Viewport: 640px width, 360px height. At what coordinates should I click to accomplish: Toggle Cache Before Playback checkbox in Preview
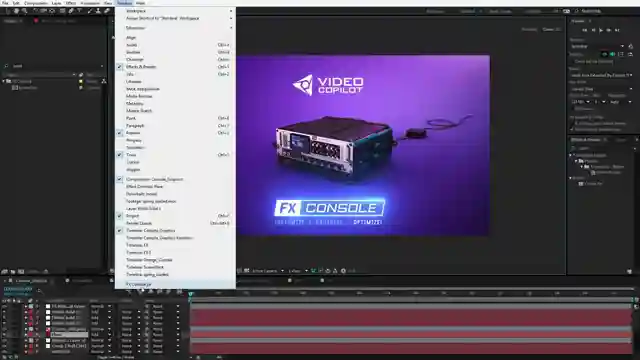(x=572, y=62)
